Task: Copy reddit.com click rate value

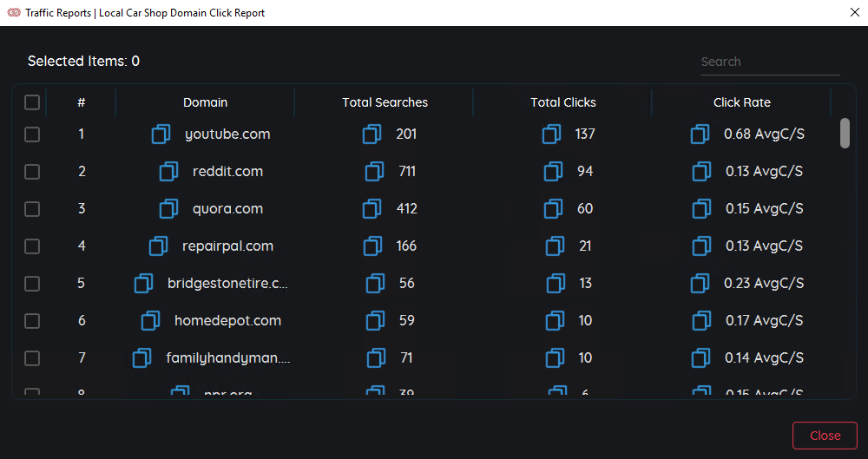Action: click(702, 171)
